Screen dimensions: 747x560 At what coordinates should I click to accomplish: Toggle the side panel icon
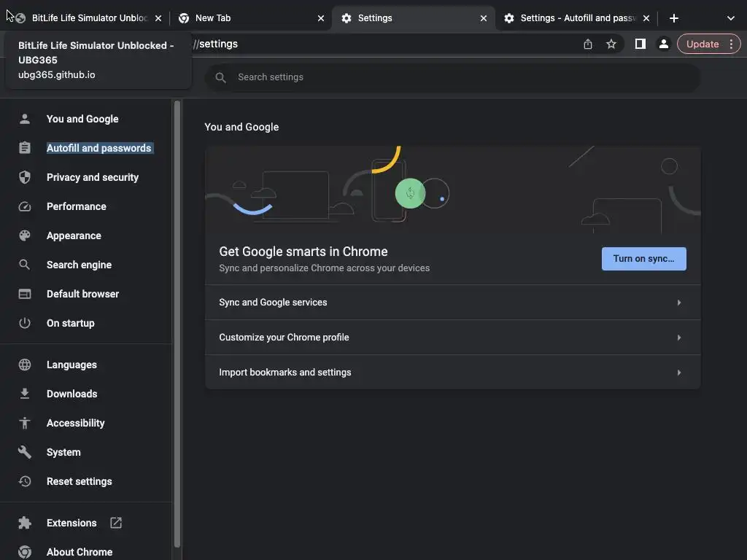[x=640, y=44]
